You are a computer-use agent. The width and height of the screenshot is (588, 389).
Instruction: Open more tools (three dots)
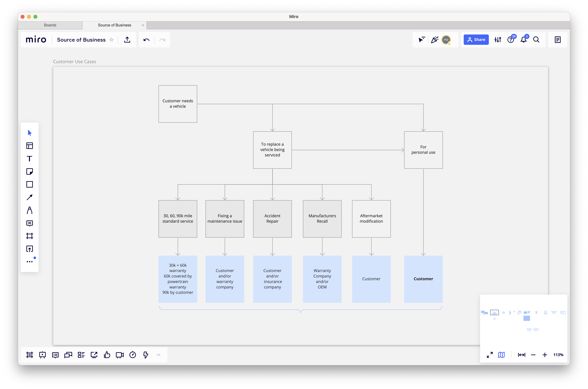coord(29,262)
